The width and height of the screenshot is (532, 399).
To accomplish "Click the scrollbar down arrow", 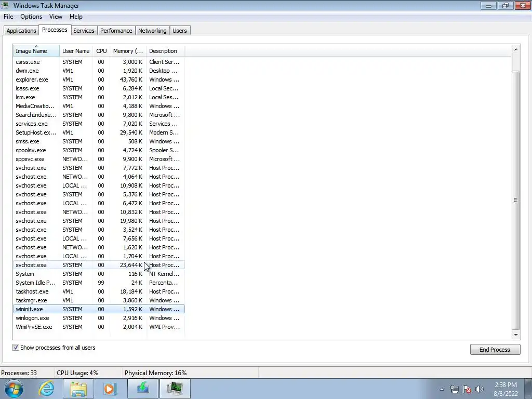I will pyautogui.click(x=516, y=335).
